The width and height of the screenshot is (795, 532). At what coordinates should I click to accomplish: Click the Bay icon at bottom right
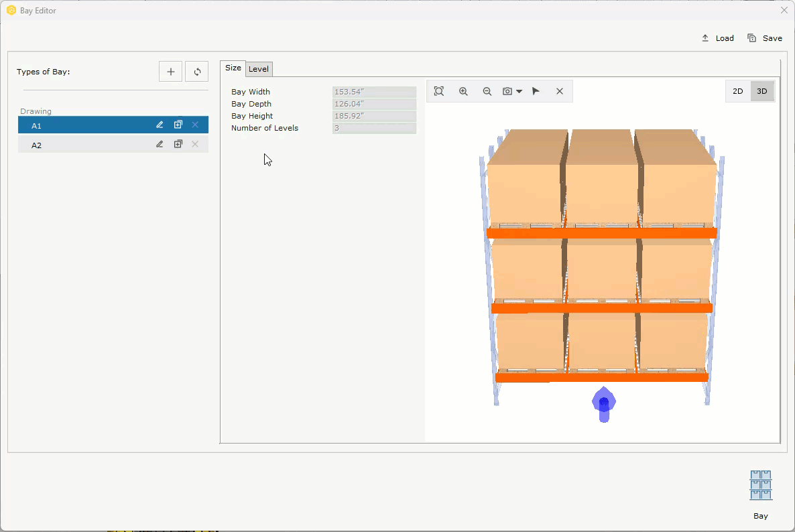point(761,485)
